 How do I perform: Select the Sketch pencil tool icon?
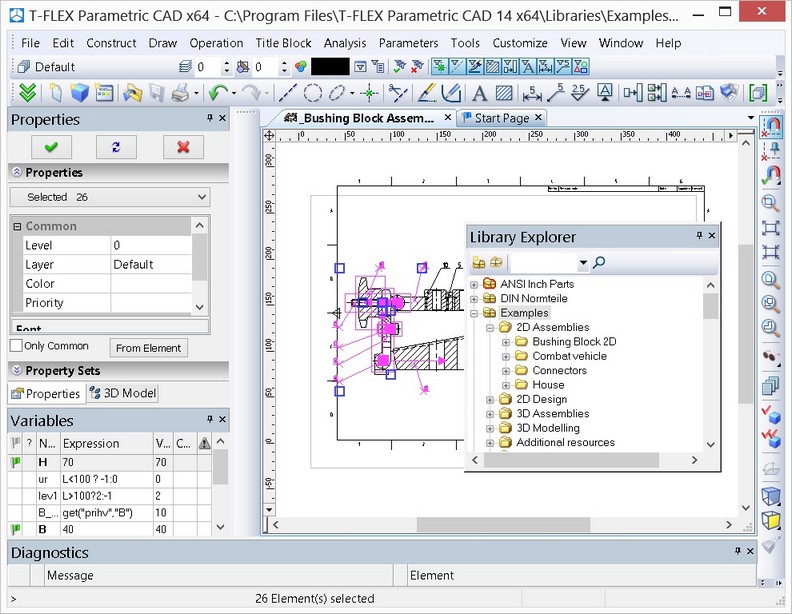(451, 93)
